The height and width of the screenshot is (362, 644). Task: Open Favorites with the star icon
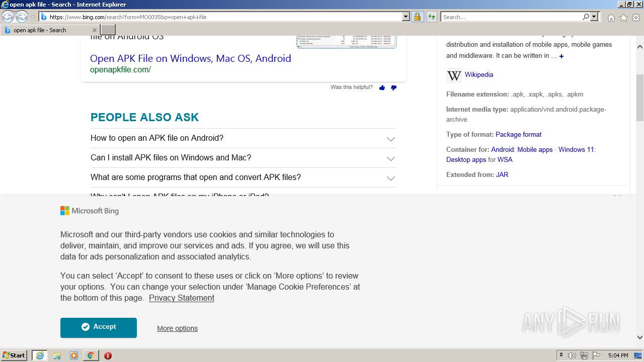(x=623, y=18)
